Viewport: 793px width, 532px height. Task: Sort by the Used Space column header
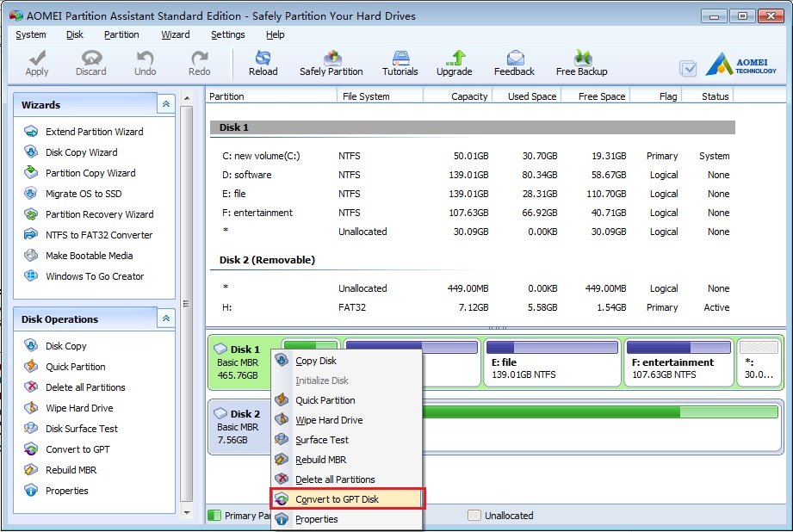click(x=528, y=96)
